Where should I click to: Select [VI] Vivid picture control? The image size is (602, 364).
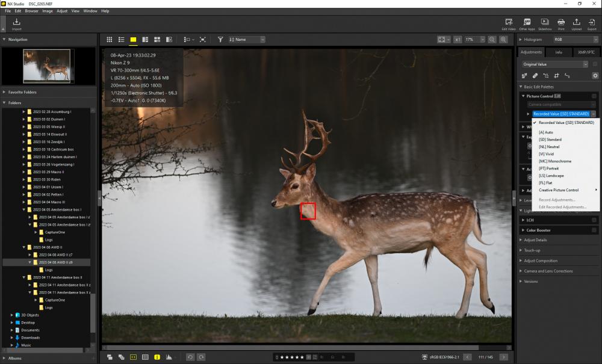coord(547,154)
